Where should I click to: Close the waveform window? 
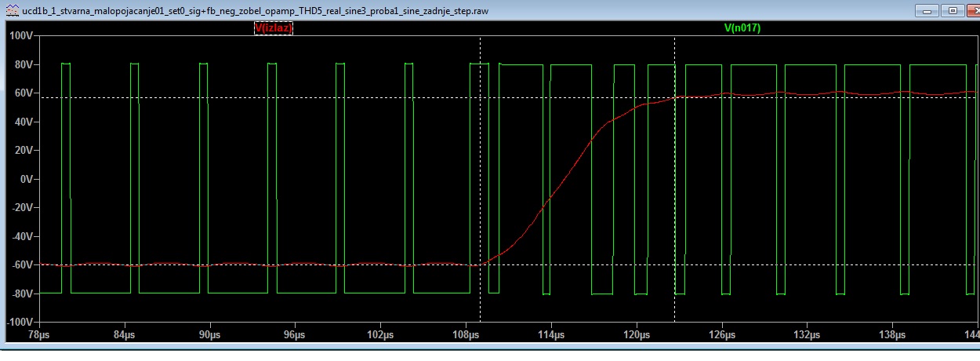(x=973, y=10)
